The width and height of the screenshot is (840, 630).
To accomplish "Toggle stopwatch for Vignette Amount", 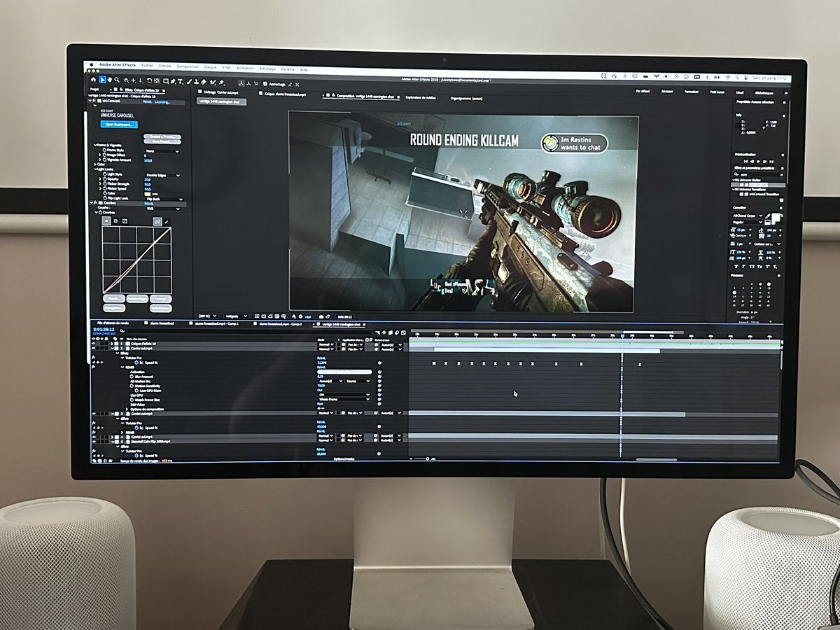I will (x=104, y=160).
